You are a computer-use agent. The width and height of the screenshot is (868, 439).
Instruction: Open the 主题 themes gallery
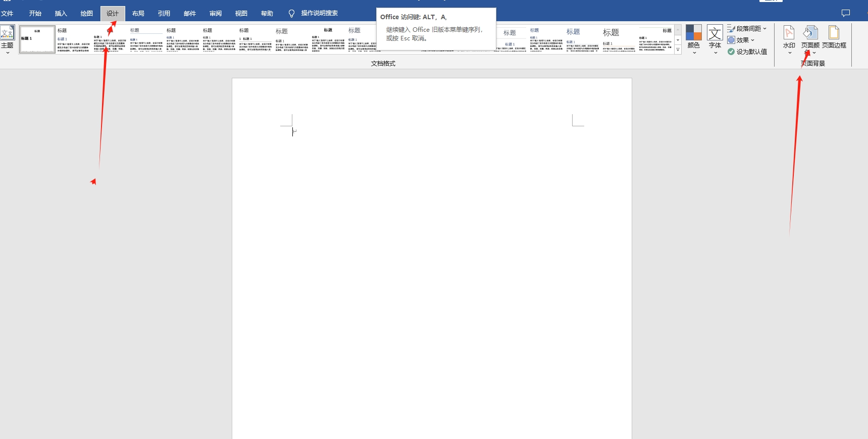[x=7, y=39]
